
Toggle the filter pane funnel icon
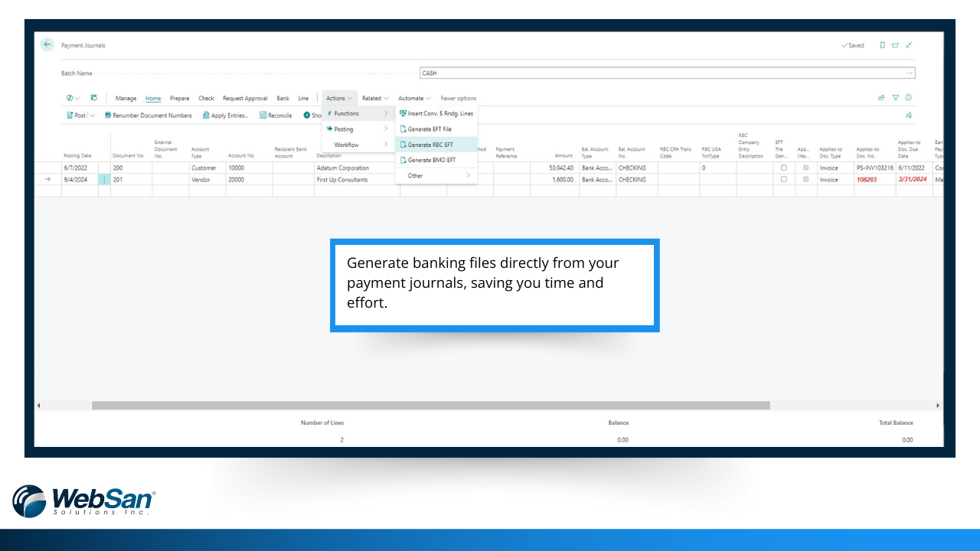tap(895, 98)
